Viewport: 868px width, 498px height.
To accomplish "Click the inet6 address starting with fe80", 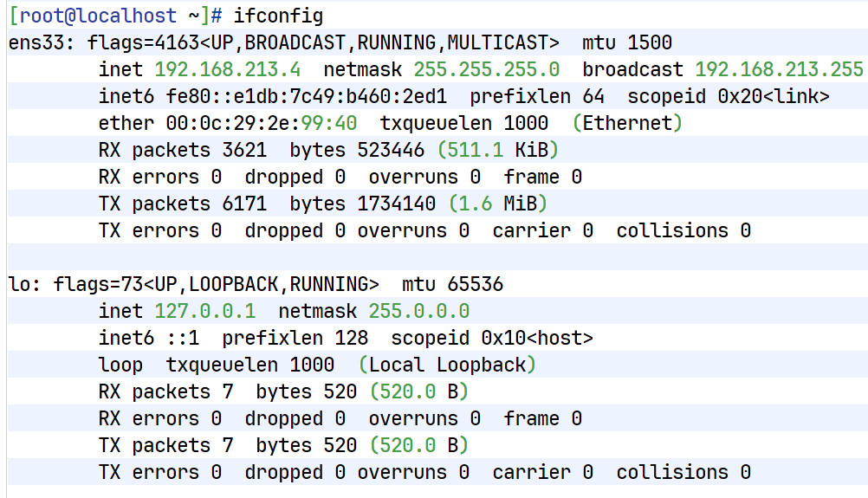I will click(301, 96).
